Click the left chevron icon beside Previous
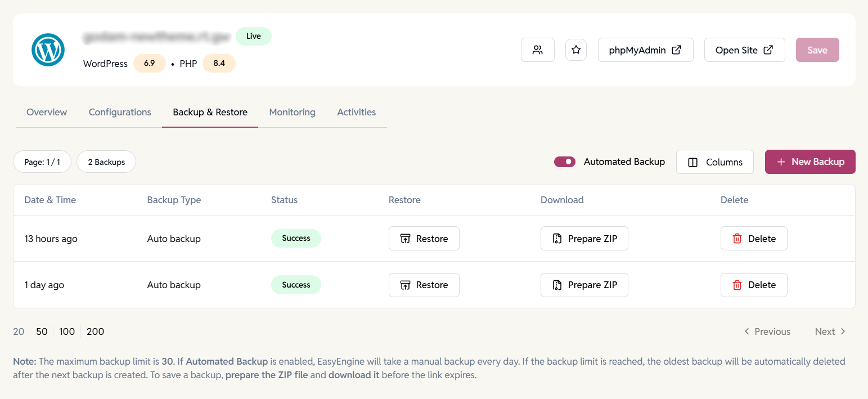The height and width of the screenshot is (399, 868). [747, 331]
